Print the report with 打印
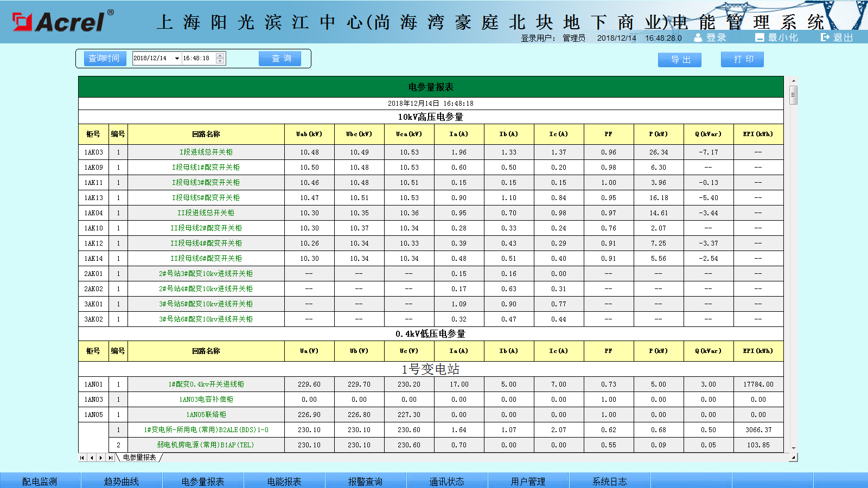This screenshot has width=868, height=488. [x=742, y=59]
